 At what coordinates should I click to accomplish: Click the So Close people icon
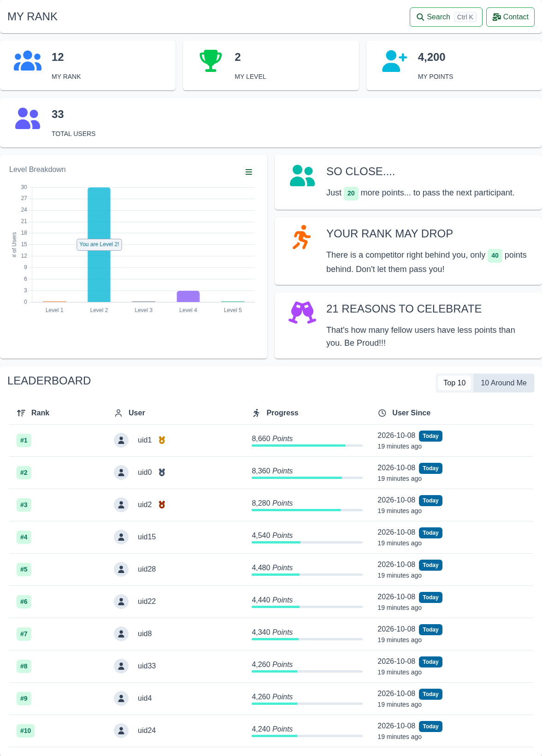(x=302, y=176)
